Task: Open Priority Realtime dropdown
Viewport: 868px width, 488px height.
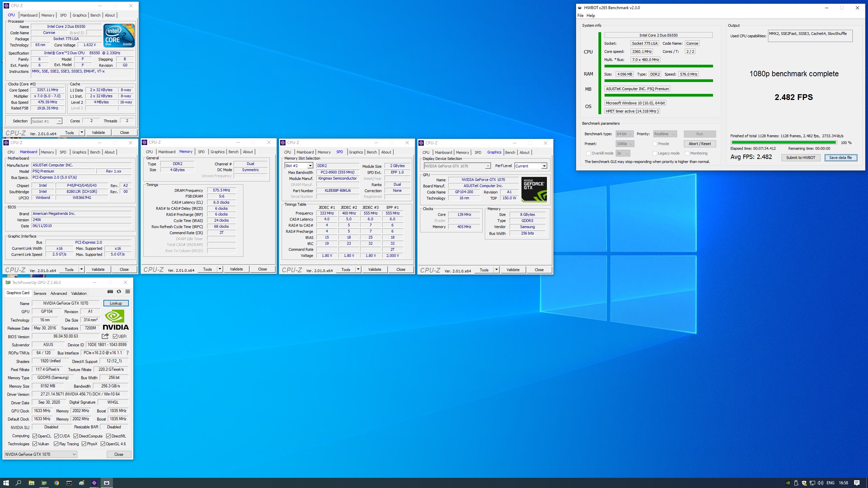Action: [665, 134]
